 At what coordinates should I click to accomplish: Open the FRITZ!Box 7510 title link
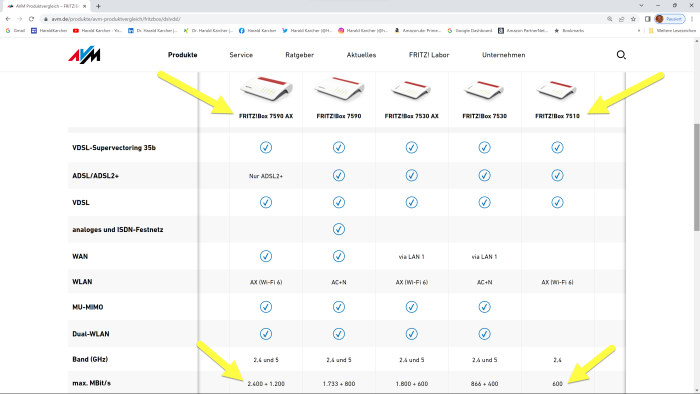(557, 116)
